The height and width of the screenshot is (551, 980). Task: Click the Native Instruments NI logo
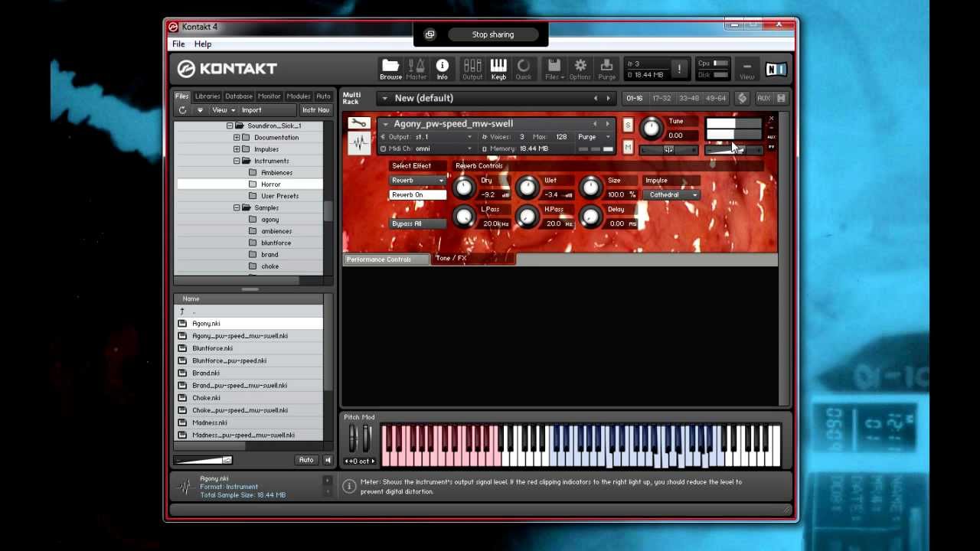pyautogui.click(x=776, y=70)
